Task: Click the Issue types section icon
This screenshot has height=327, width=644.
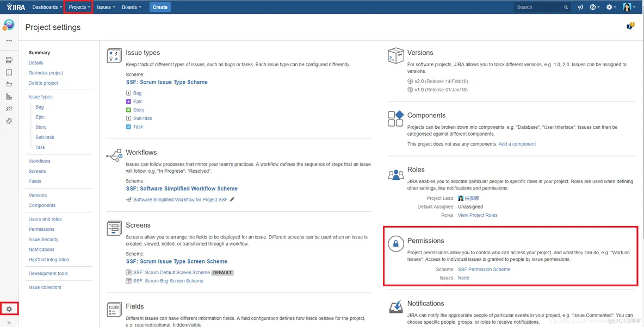Action: [x=114, y=55]
